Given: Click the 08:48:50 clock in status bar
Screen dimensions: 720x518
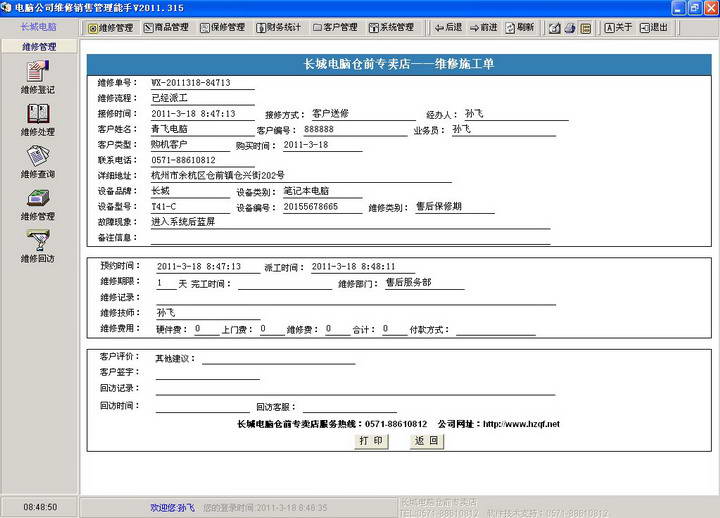Looking at the screenshot, I should point(40,507).
